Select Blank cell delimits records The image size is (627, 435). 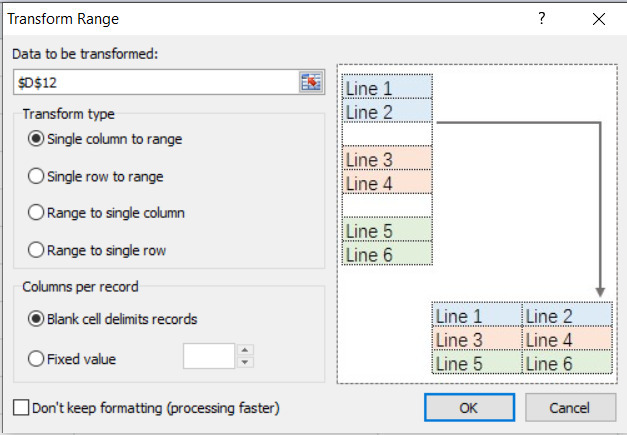37,320
